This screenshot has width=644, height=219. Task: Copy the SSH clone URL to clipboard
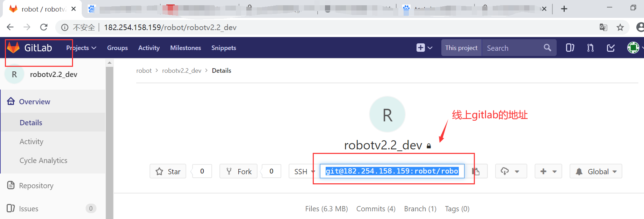[x=476, y=171]
